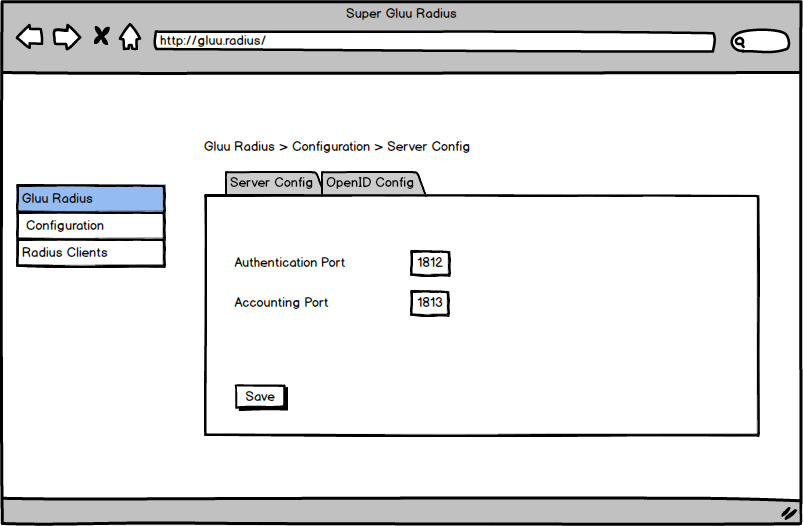Open Configuration in the sidebar menu
The image size is (803, 526).
pos(91,226)
